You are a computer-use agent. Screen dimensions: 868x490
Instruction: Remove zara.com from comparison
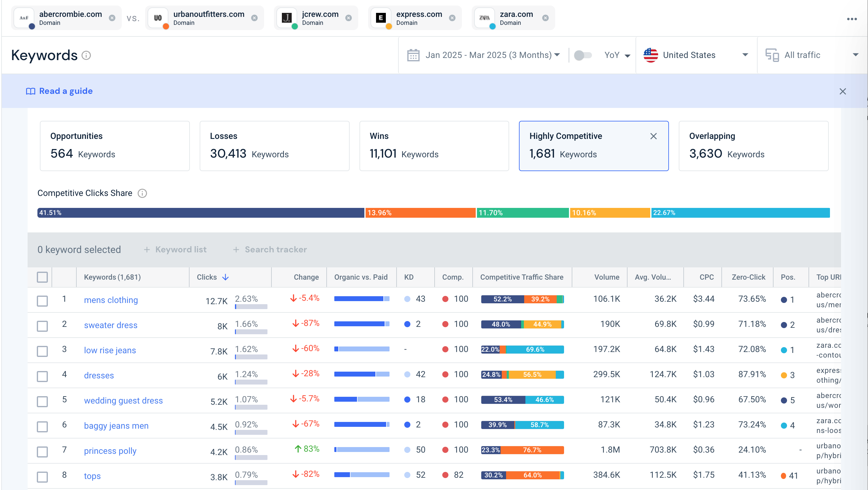(x=546, y=18)
